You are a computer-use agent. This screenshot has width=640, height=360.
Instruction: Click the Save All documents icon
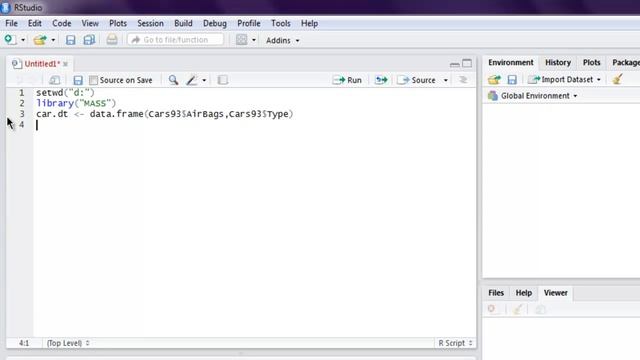[89, 40]
